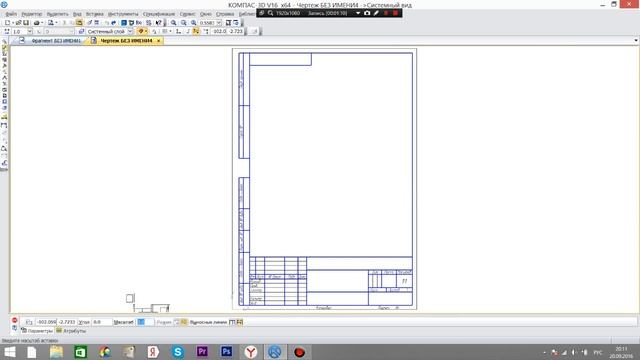Image resolution: width=640 pixels, height=360 pixels.
Task: Click the Open file icon
Action: click(x=18, y=23)
